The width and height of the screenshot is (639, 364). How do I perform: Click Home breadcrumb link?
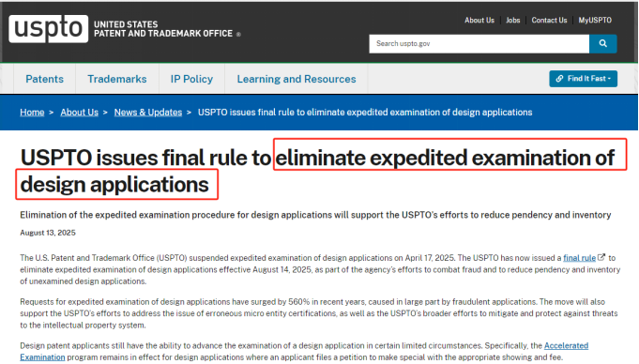click(32, 112)
